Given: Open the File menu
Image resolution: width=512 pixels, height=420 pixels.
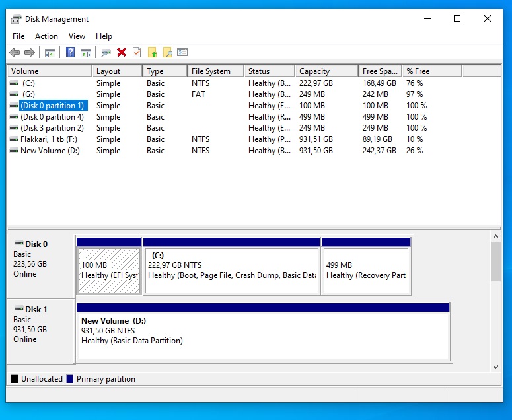Looking at the screenshot, I should pos(18,36).
